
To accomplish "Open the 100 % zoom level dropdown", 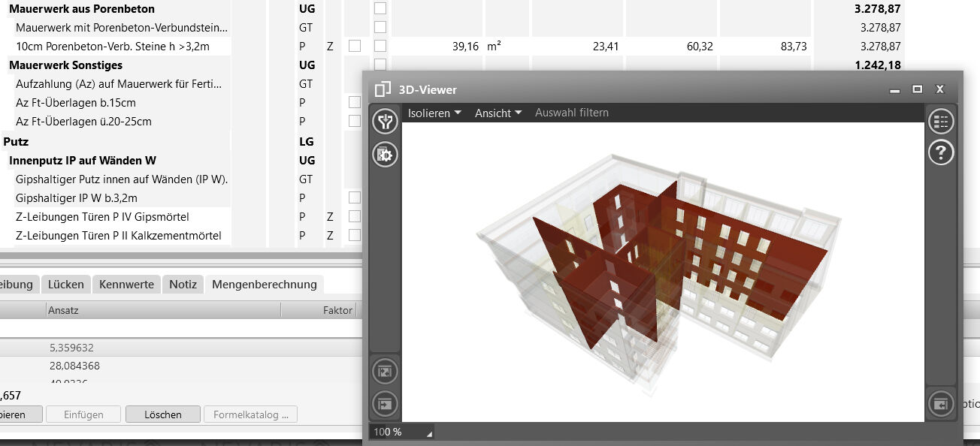I will pyautogui.click(x=402, y=432).
